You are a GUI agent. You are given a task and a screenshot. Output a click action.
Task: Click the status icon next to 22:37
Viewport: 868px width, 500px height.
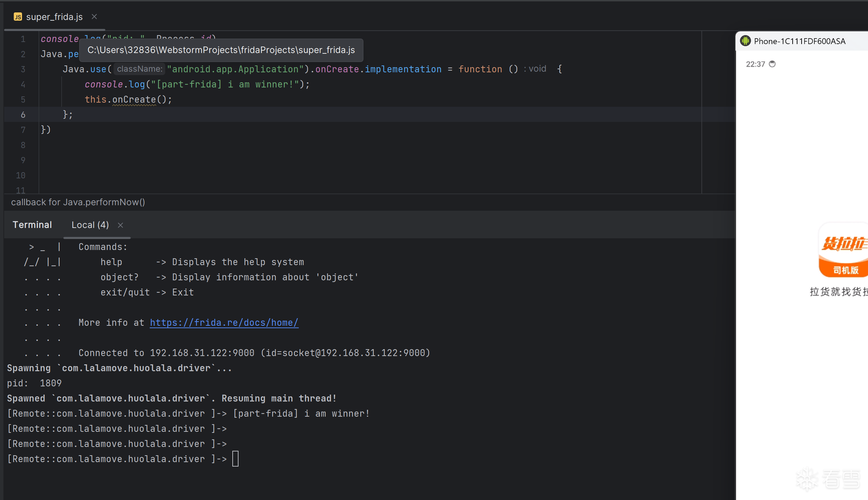click(772, 64)
